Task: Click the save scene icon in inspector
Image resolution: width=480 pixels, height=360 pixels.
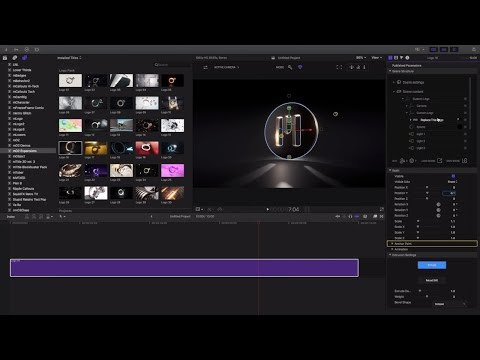Action: [x=464, y=161]
